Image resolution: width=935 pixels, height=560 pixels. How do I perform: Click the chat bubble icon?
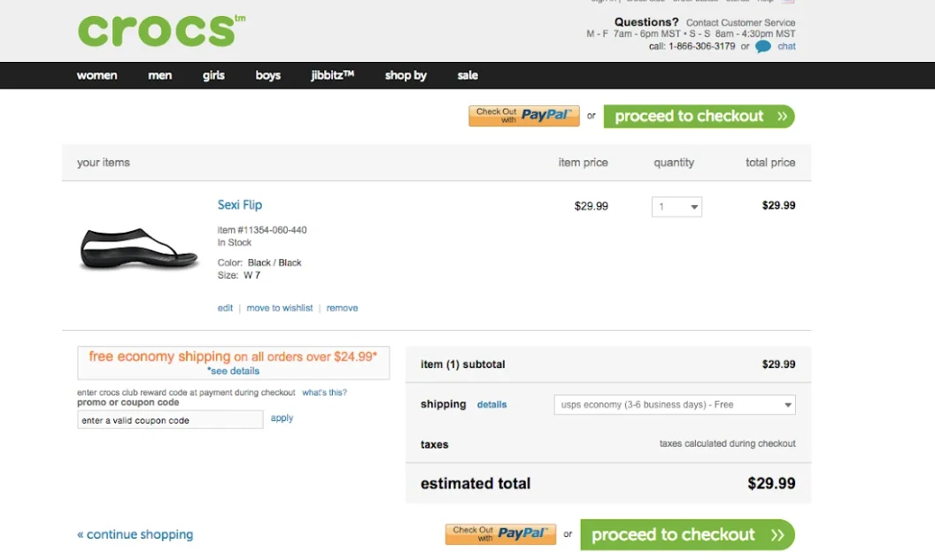(763, 47)
